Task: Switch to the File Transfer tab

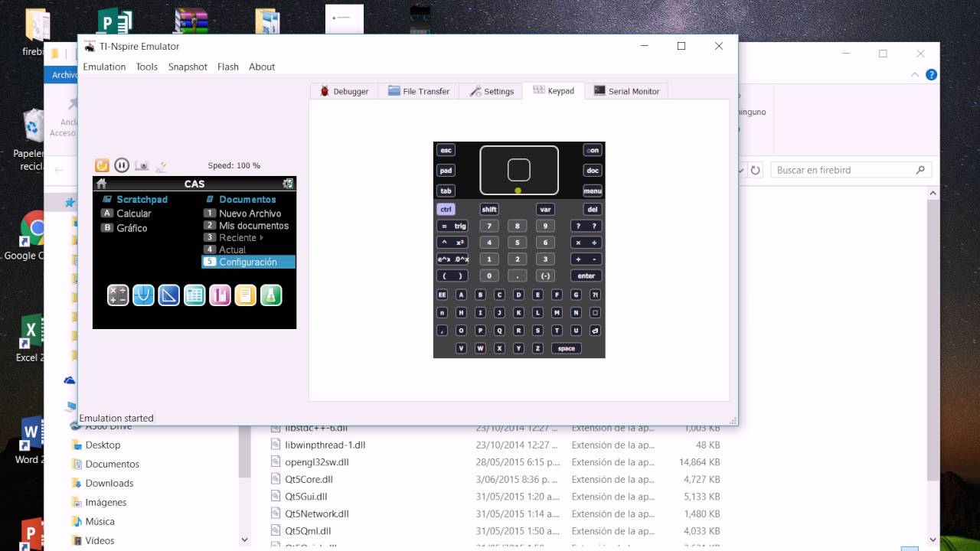Action: point(419,91)
